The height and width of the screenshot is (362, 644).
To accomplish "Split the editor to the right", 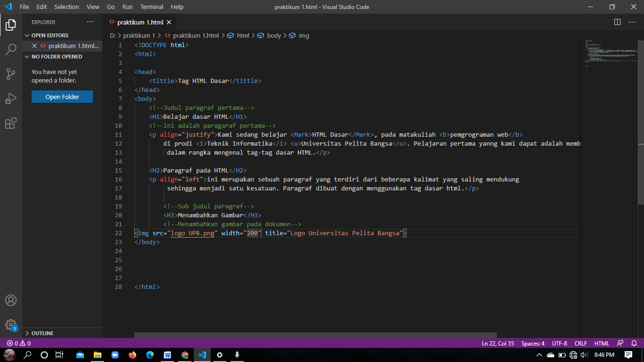I will pos(618,22).
